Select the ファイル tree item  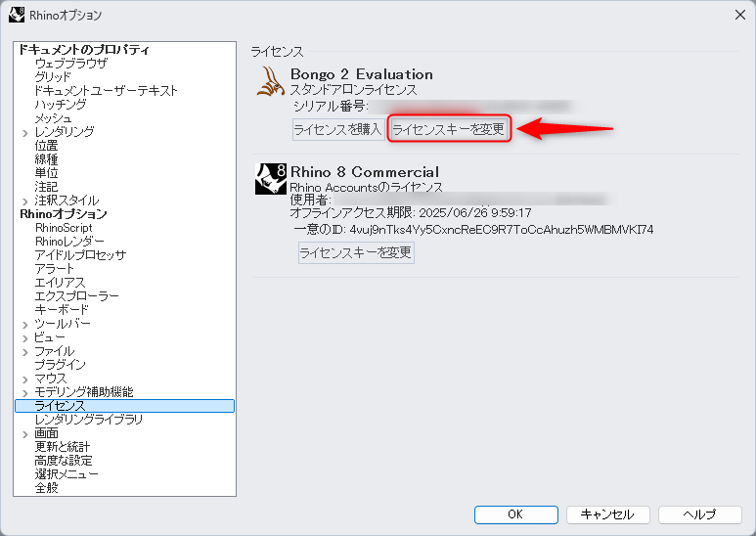55,351
